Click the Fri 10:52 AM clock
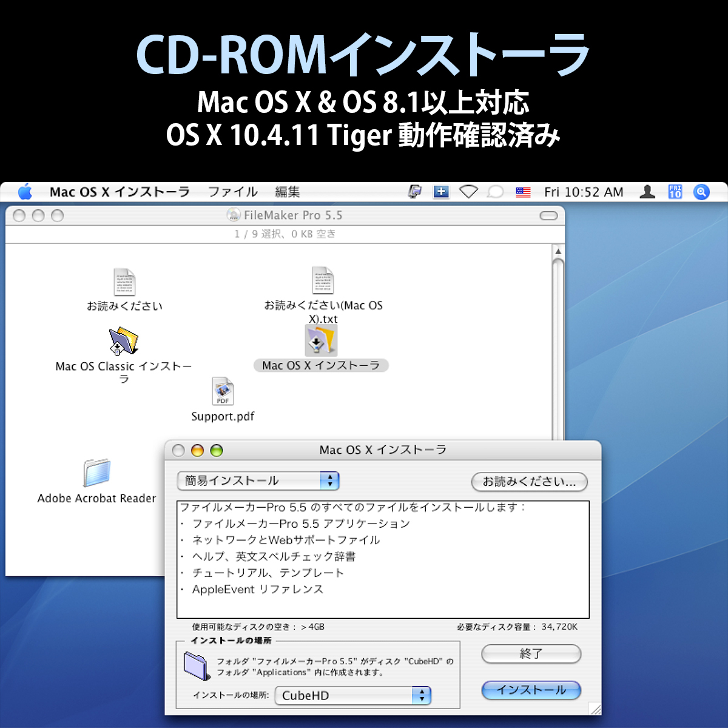The image size is (728, 728). click(584, 192)
